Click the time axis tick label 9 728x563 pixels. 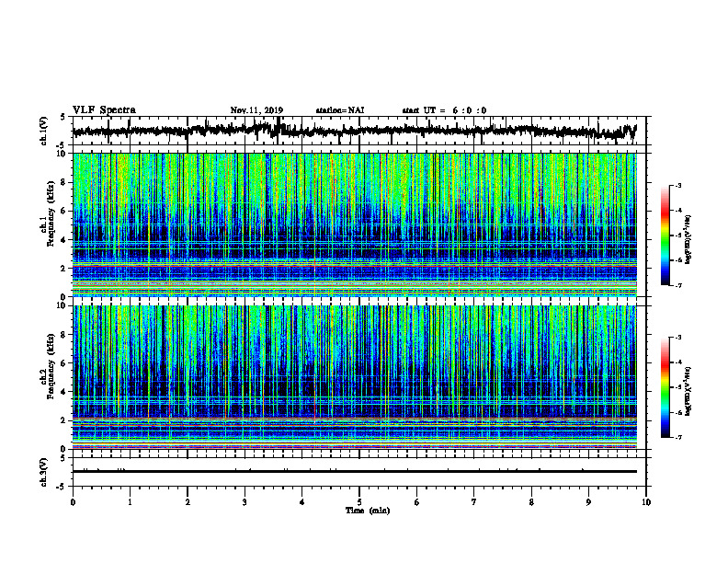click(588, 502)
